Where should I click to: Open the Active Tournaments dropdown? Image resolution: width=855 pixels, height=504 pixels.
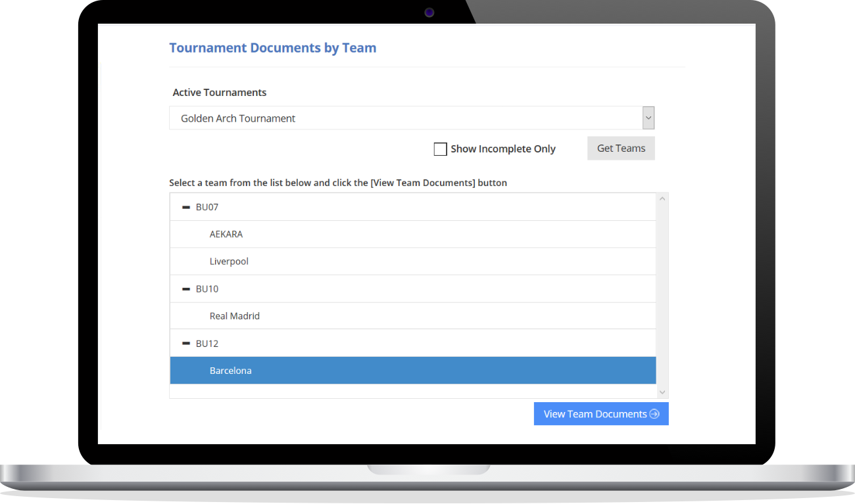point(412,118)
